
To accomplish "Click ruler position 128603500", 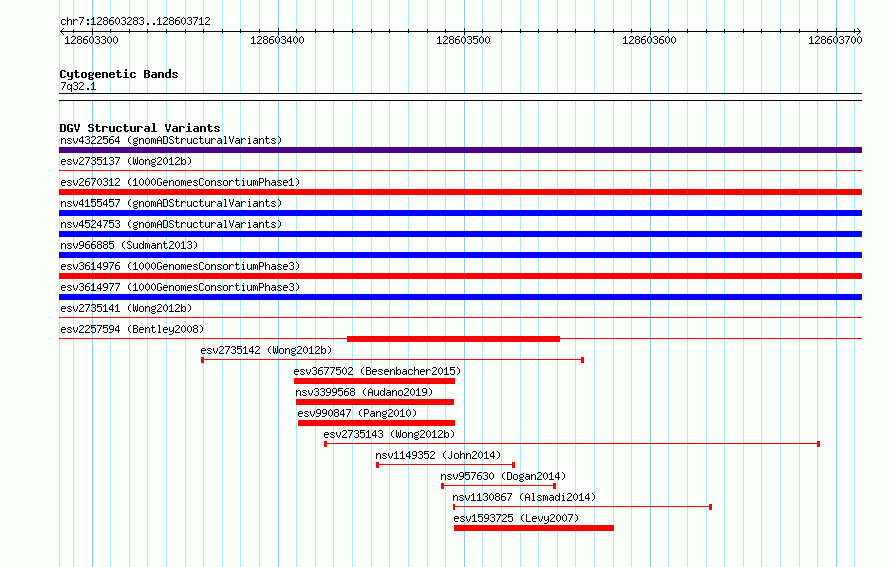I will click(x=463, y=40).
